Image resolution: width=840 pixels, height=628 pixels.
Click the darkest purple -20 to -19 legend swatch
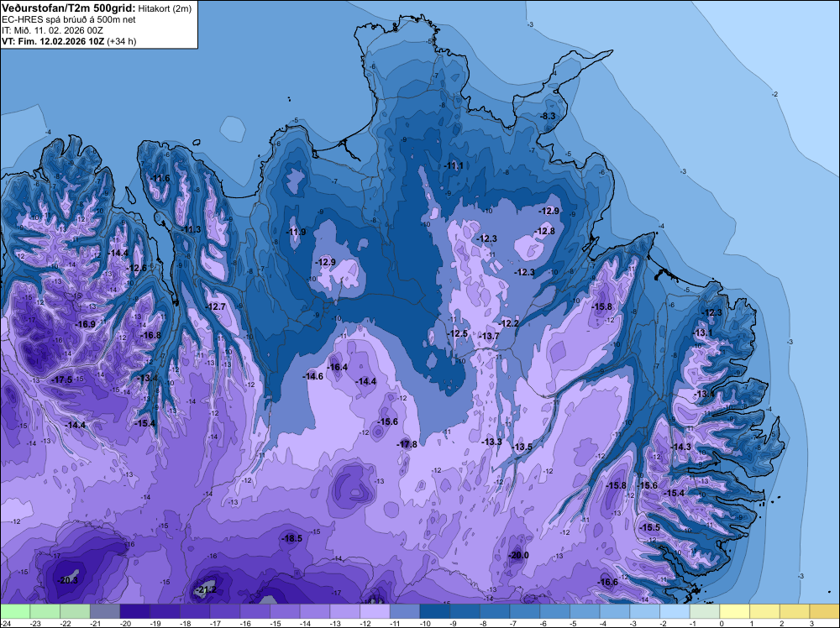click(135, 611)
